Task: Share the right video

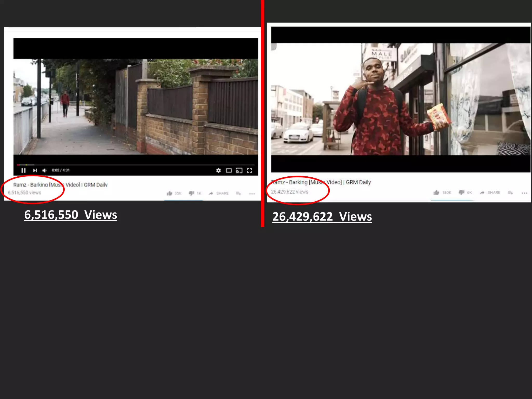Action: click(490, 192)
